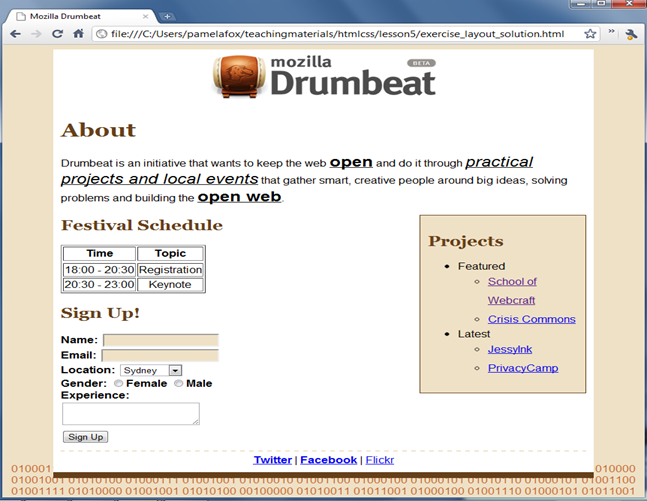Click the 18:00 - 20:30 table cell
The width and height of the screenshot is (647, 501).
click(x=99, y=270)
